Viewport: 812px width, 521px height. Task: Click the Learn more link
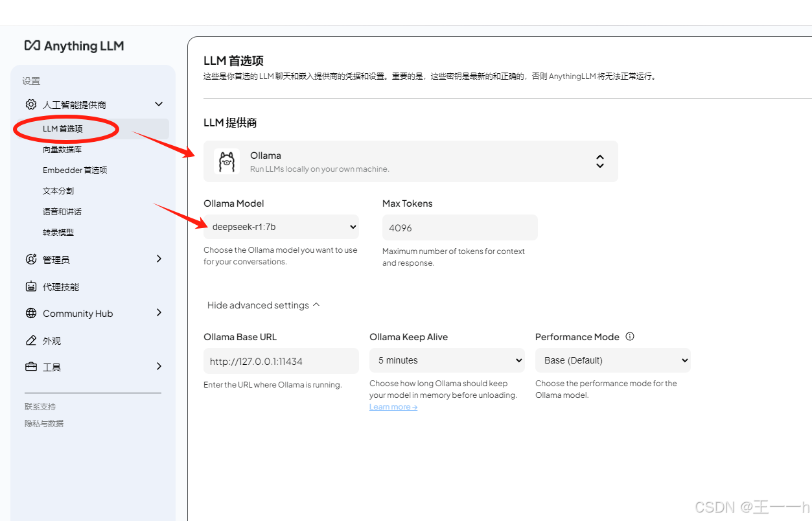[393, 407]
